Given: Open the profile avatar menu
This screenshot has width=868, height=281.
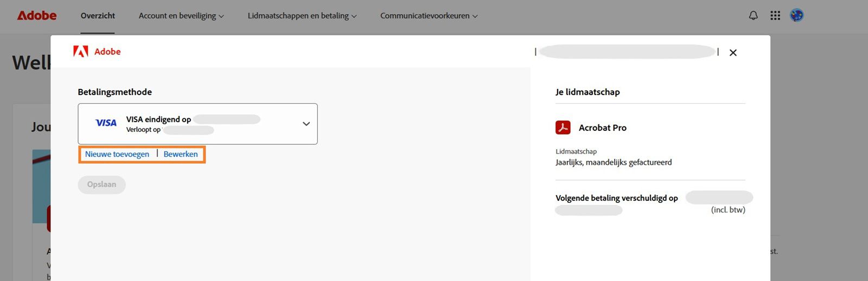Looking at the screenshot, I should click(x=796, y=16).
